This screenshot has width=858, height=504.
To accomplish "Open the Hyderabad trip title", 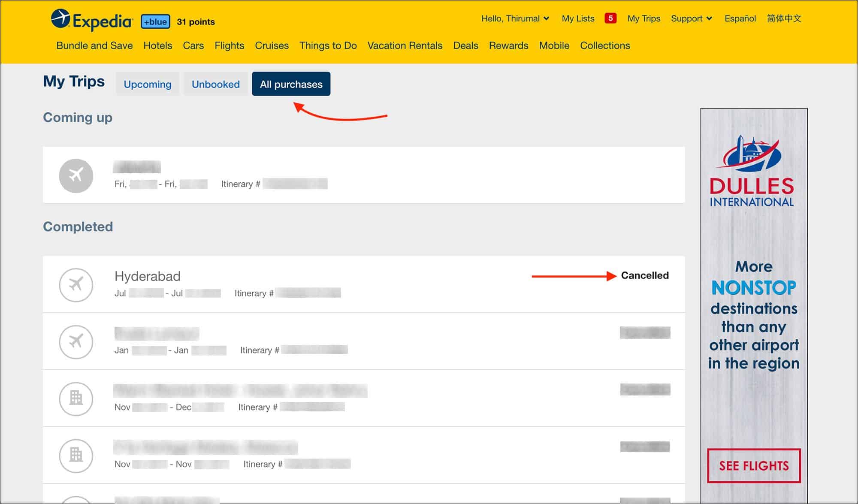I will (x=147, y=276).
